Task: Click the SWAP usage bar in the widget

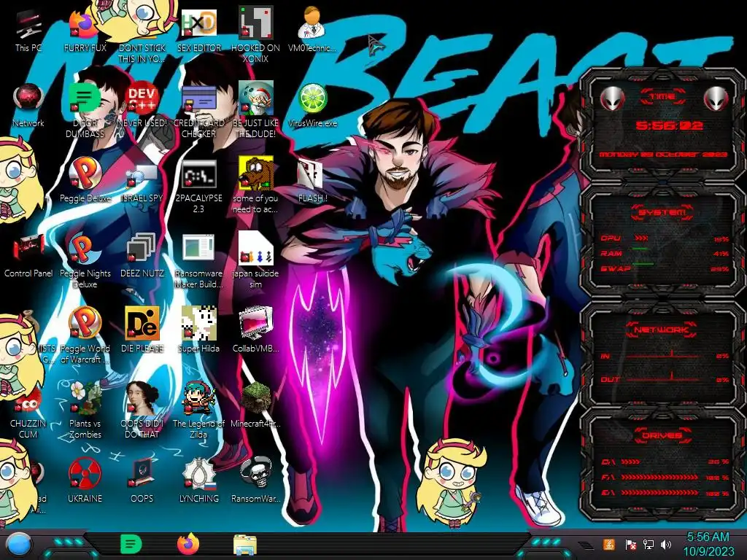Action: point(643,264)
